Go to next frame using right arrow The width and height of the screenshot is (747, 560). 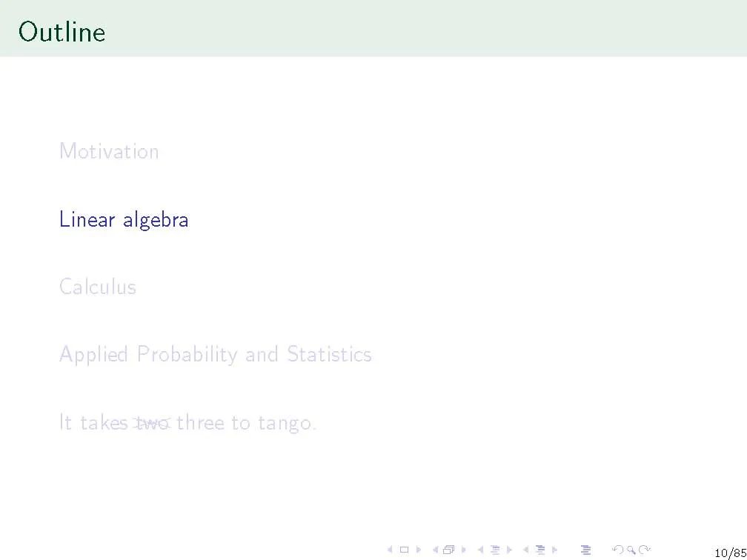(x=463, y=550)
